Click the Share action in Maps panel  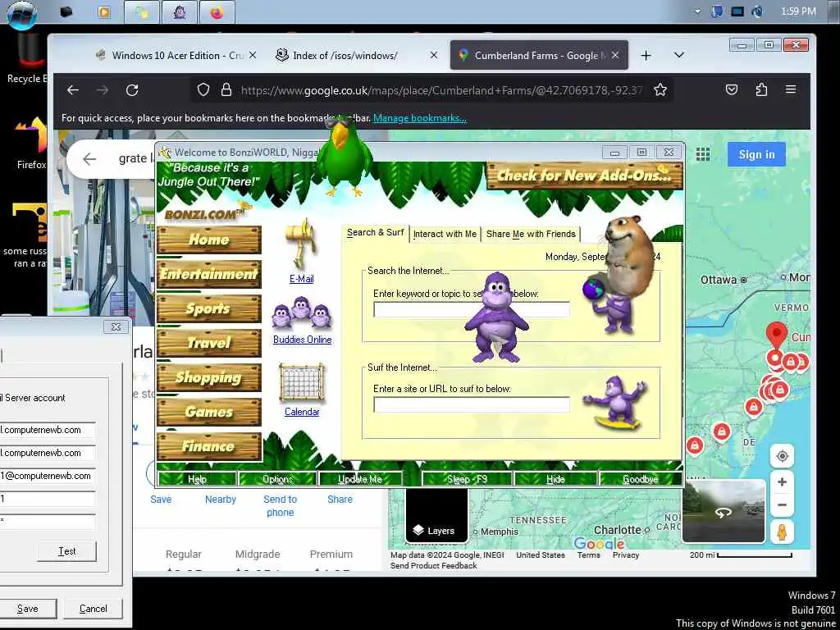(340, 500)
